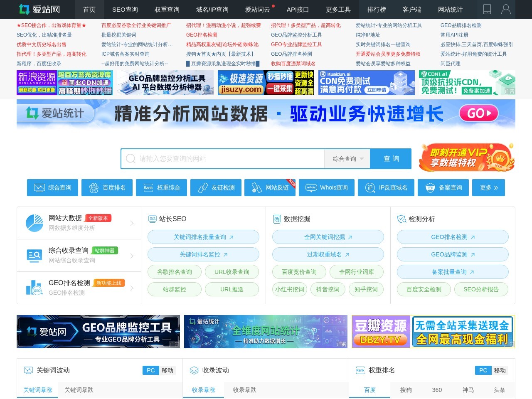Screen dimensions: 532x399
Task: Click the 即刻开通VIP banner
Action: [x=467, y=158]
